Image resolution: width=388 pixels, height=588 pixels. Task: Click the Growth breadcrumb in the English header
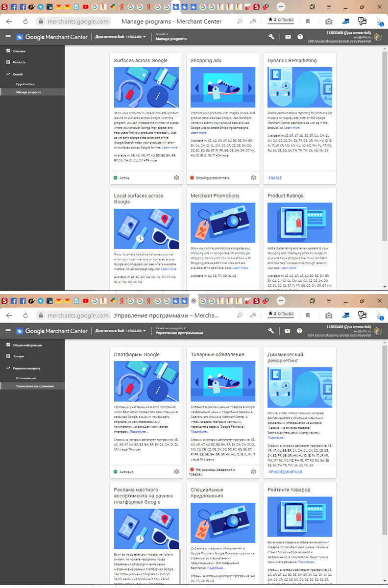(x=161, y=34)
